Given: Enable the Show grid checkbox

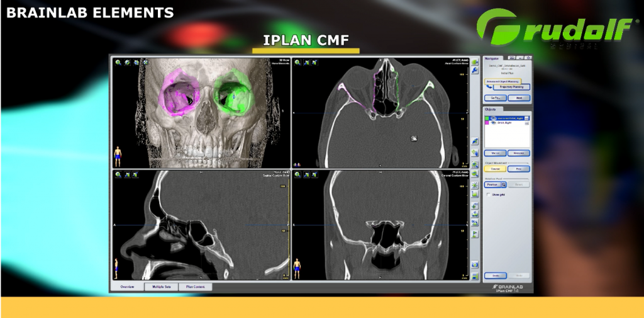Looking at the screenshot, I should point(488,195).
